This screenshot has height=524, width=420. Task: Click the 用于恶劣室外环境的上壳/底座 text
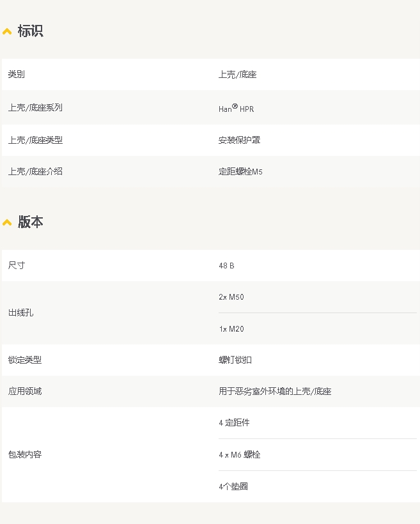(275, 391)
